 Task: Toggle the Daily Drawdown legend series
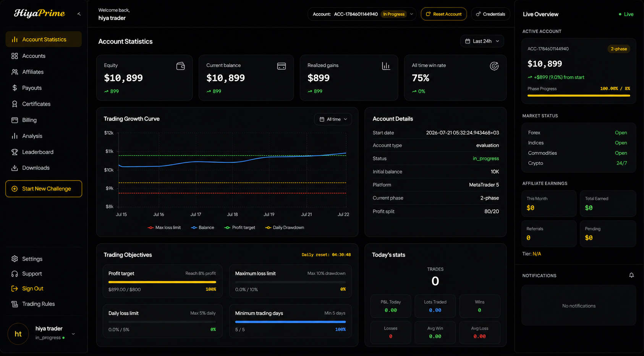[x=285, y=228]
